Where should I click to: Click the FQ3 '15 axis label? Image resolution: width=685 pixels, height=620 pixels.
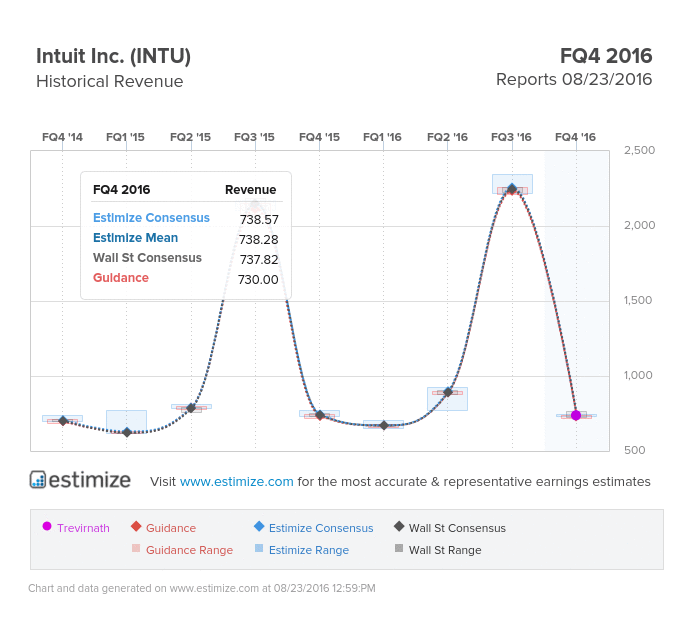pos(254,137)
